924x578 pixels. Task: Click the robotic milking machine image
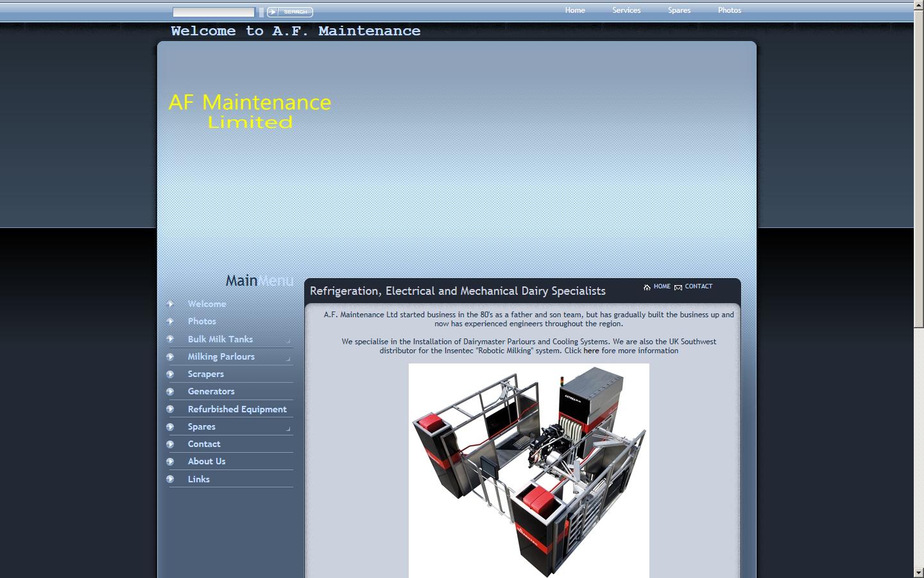pos(527,469)
